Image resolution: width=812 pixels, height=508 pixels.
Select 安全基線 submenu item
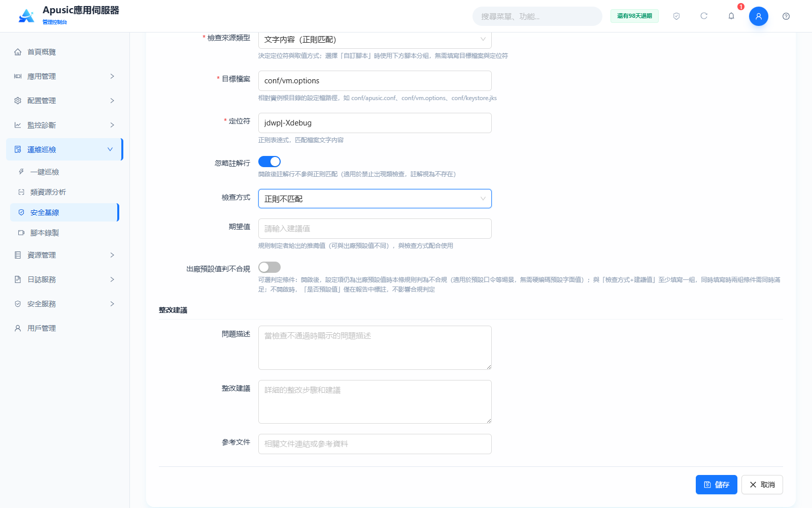[64, 212]
